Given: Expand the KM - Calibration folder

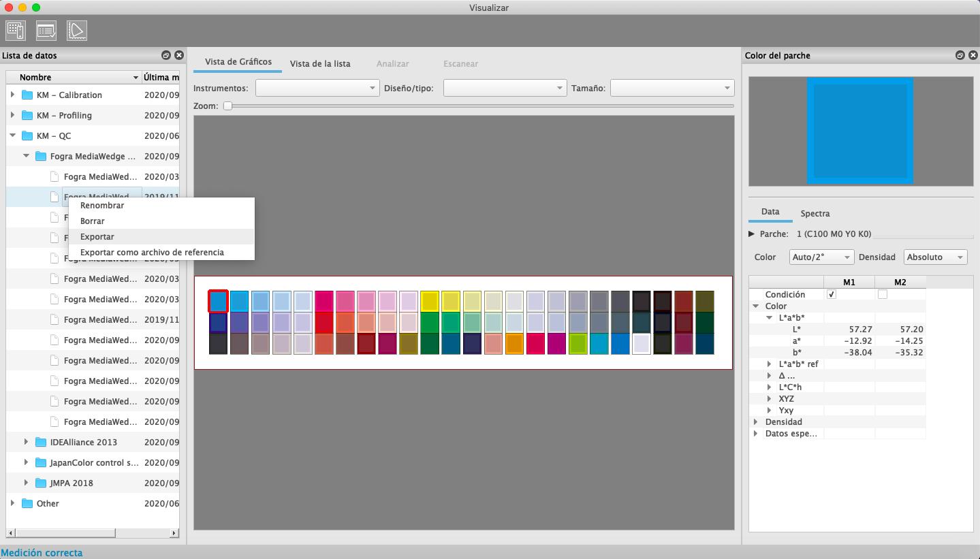Looking at the screenshot, I should [12, 95].
